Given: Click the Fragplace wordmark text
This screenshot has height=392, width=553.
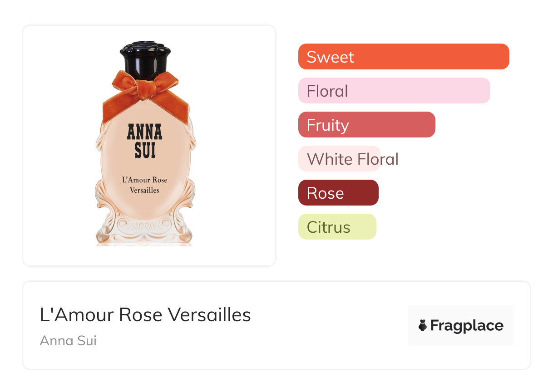Looking at the screenshot, I should tap(467, 325).
